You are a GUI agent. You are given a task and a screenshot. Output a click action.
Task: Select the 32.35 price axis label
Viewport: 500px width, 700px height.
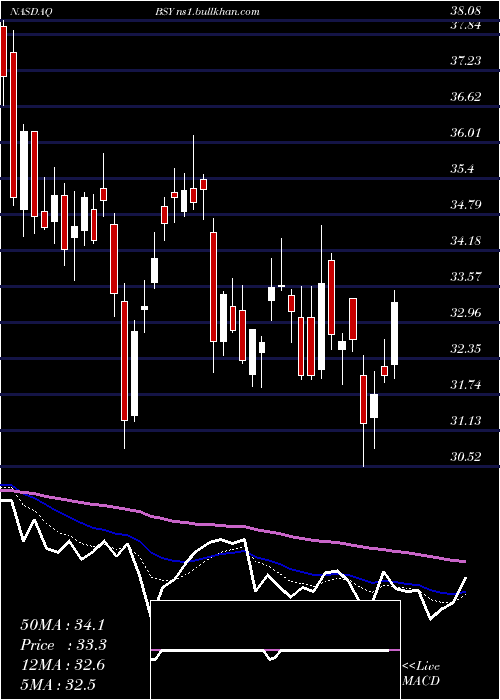pyautogui.click(x=465, y=349)
